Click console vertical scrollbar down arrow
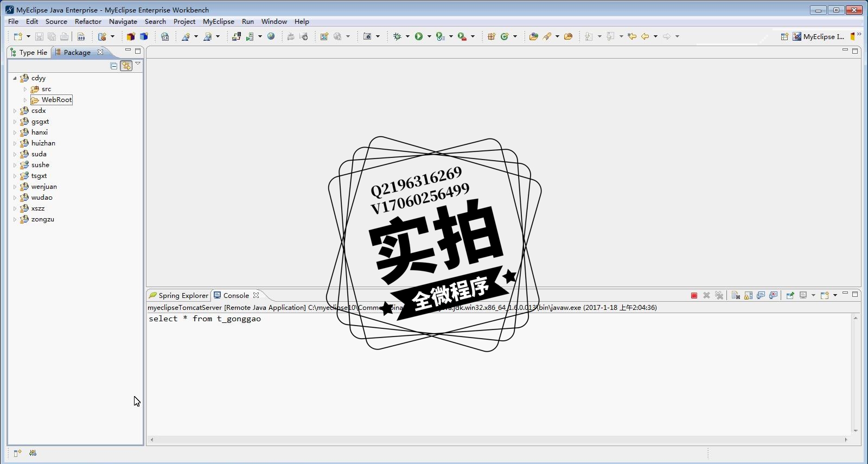The height and width of the screenshot is (464, 868). 856,430
